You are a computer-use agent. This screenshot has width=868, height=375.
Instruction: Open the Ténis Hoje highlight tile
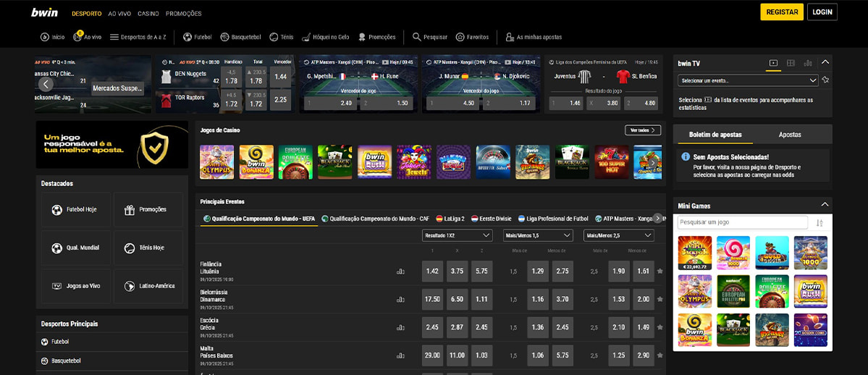coord(148,248)
